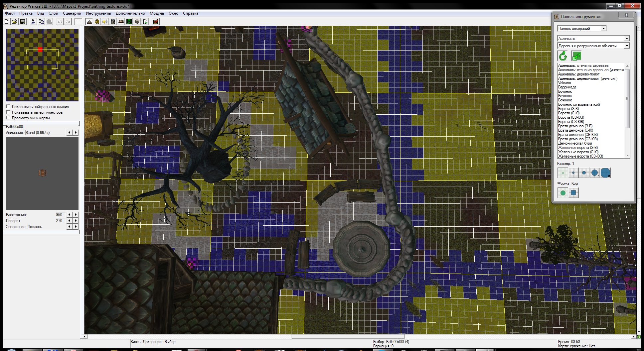Viewport: 644px width, 351px height.
Task: Select Бочонок со взрывчаткой in the list
Action: [x=579, y=104]
